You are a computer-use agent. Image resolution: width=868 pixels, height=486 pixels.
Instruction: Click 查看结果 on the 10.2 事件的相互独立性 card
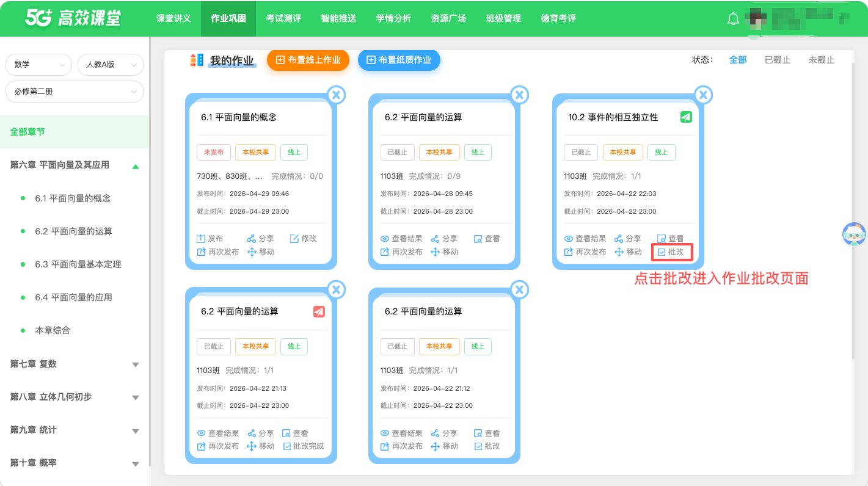click(x=585, y=239)
